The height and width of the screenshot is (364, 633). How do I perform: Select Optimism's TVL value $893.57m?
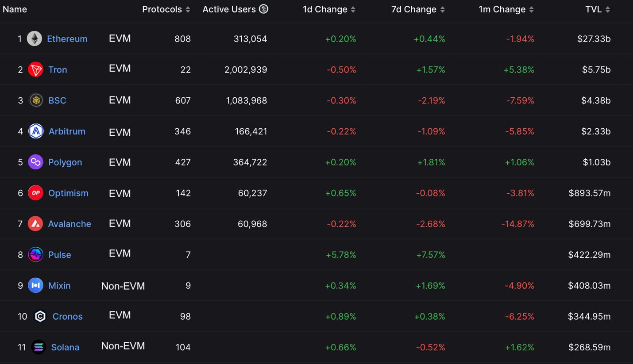coord(590,193)
